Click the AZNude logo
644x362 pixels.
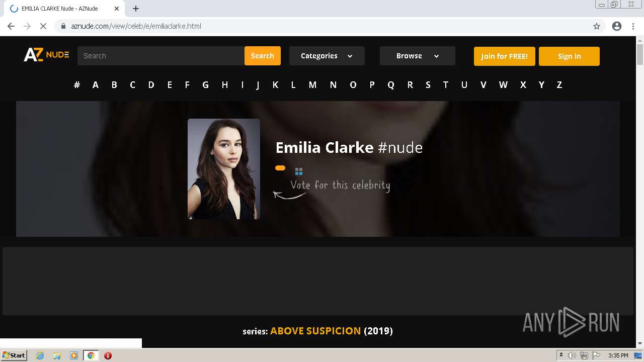pos(46,55)
